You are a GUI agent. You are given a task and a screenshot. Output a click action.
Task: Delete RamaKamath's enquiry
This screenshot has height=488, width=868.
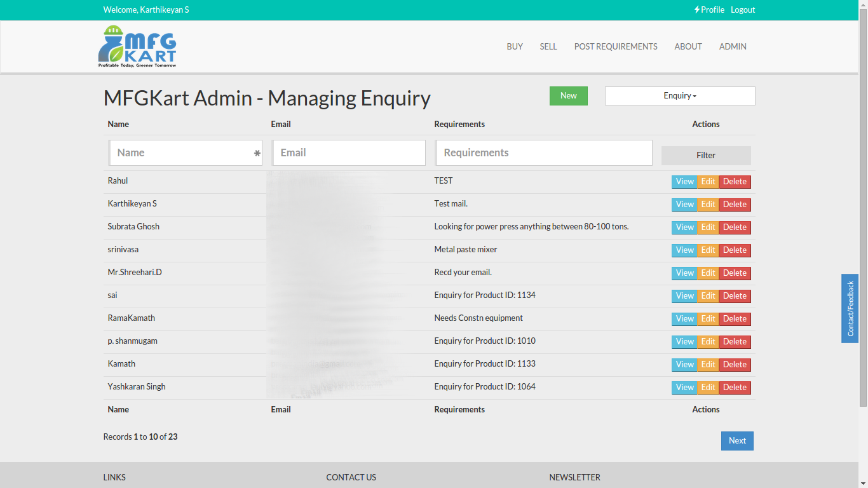(735, 319)
